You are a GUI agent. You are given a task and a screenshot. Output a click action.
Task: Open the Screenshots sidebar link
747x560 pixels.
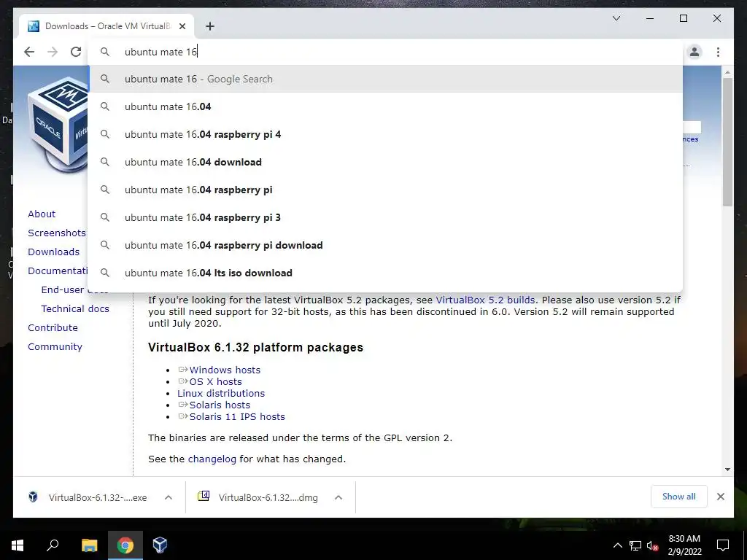point(57,233)
